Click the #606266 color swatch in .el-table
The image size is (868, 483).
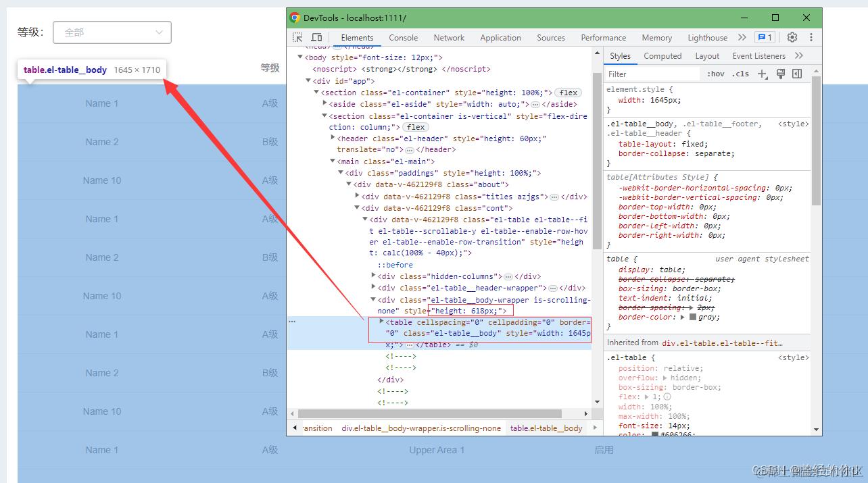tap(655, 435)
